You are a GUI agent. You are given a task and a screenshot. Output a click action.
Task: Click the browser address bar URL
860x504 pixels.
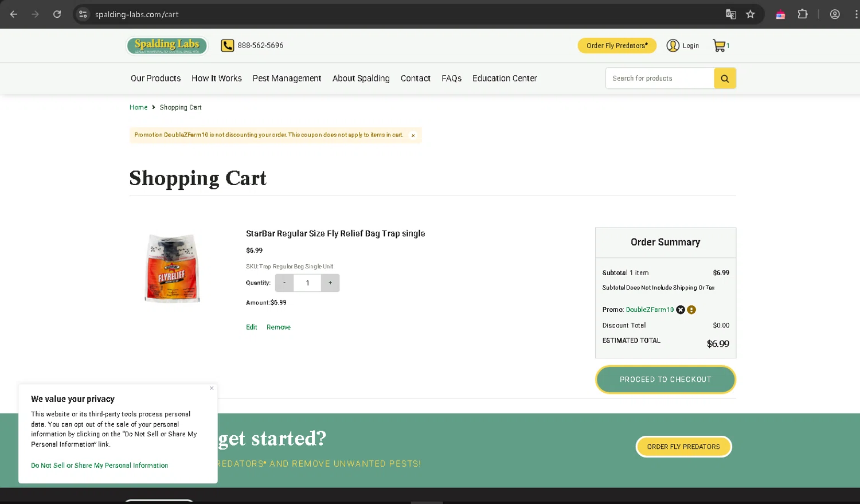[137, 14]
